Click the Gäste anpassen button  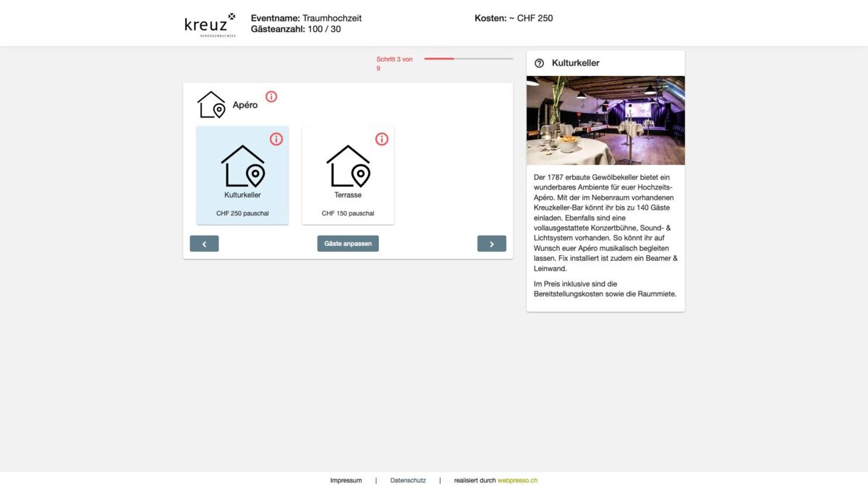[348, 244]
